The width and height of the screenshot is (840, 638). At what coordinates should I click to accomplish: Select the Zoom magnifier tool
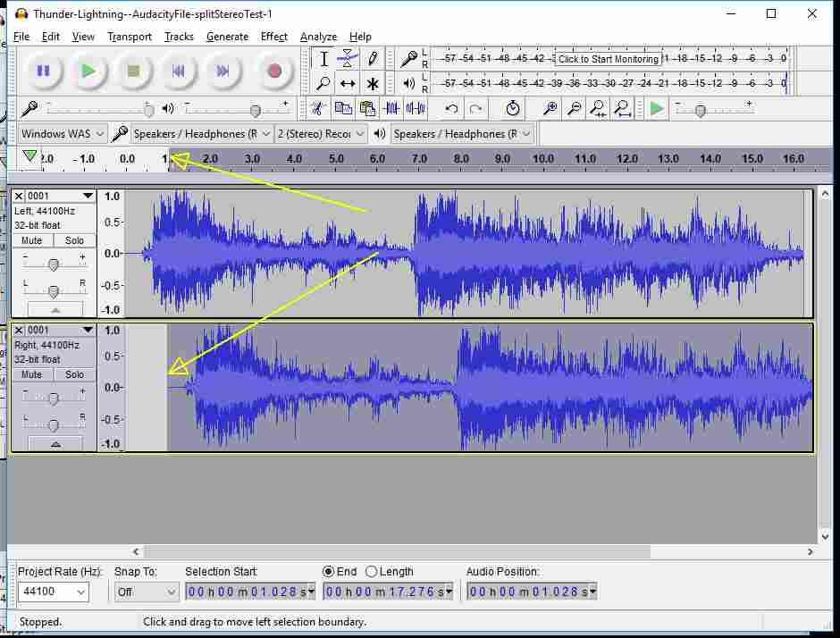click(x=323, y=84)
